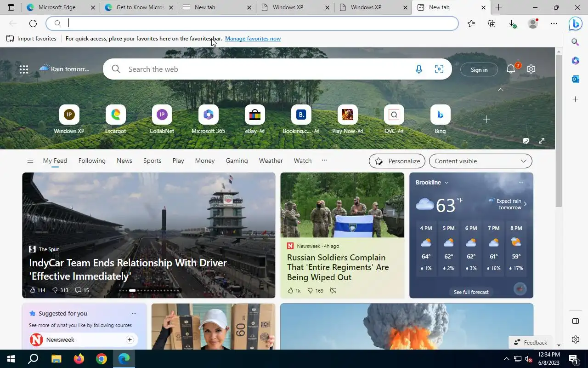Click the Personalize button

click(397, 161)
